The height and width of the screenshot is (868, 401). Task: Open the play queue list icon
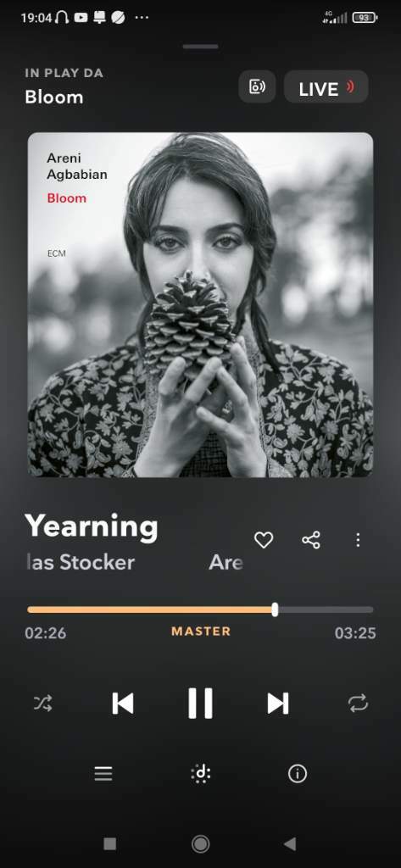pos(103,773)
